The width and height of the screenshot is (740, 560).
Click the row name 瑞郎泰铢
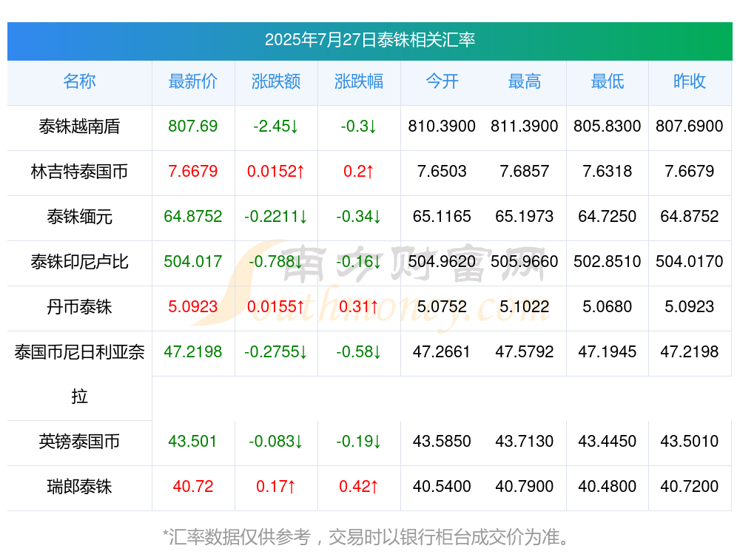coord(79,487)
